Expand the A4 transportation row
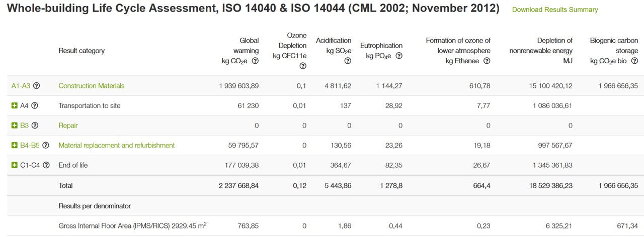 [x=15, y=105]
